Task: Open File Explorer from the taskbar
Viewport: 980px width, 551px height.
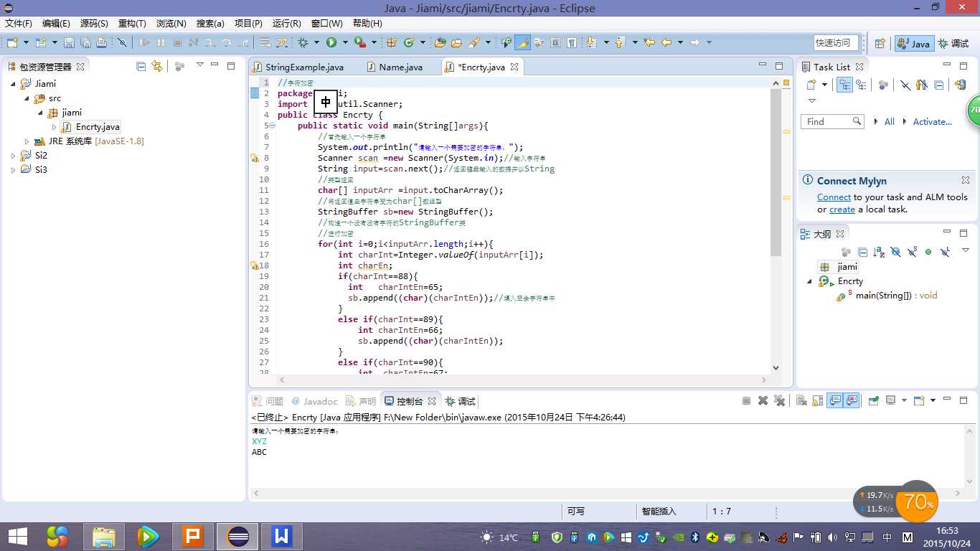Action: coord(104,537)
